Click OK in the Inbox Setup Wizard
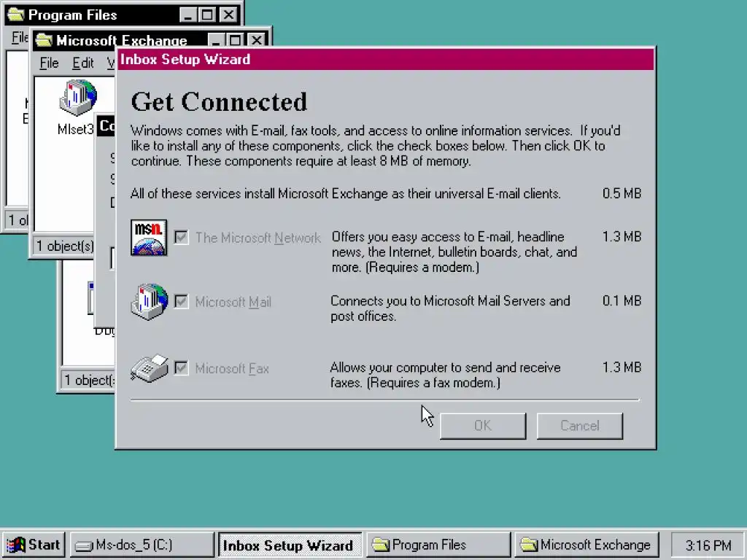This screenshot has width=747, height=560. click(483, 426)
